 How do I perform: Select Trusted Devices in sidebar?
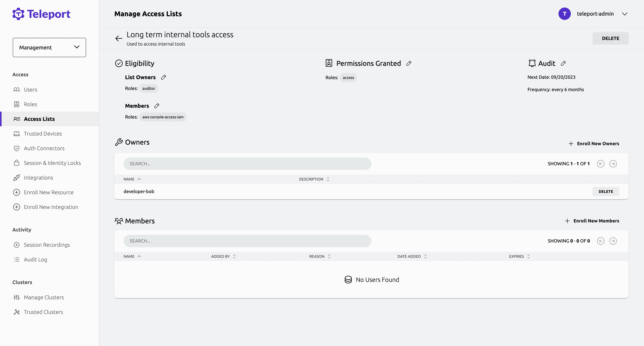(x=43, y=133)
